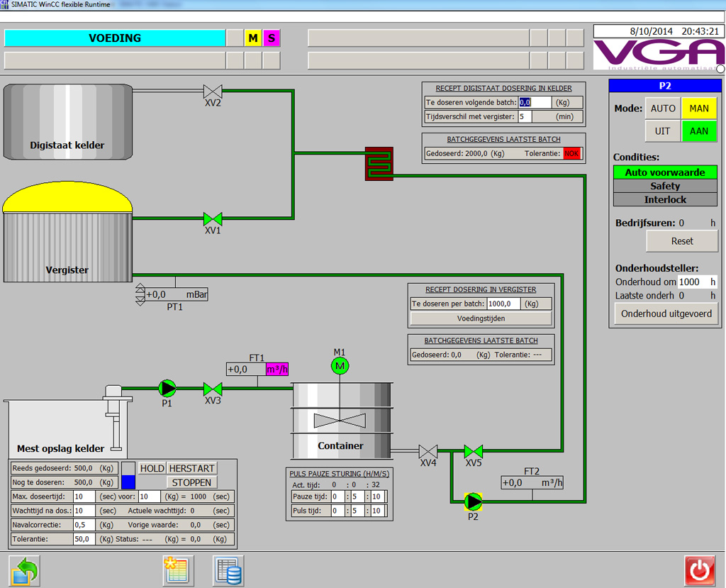726x588 pixels.
Task: Click the green XV3 valve symbol
Action: tap(213, 389)
